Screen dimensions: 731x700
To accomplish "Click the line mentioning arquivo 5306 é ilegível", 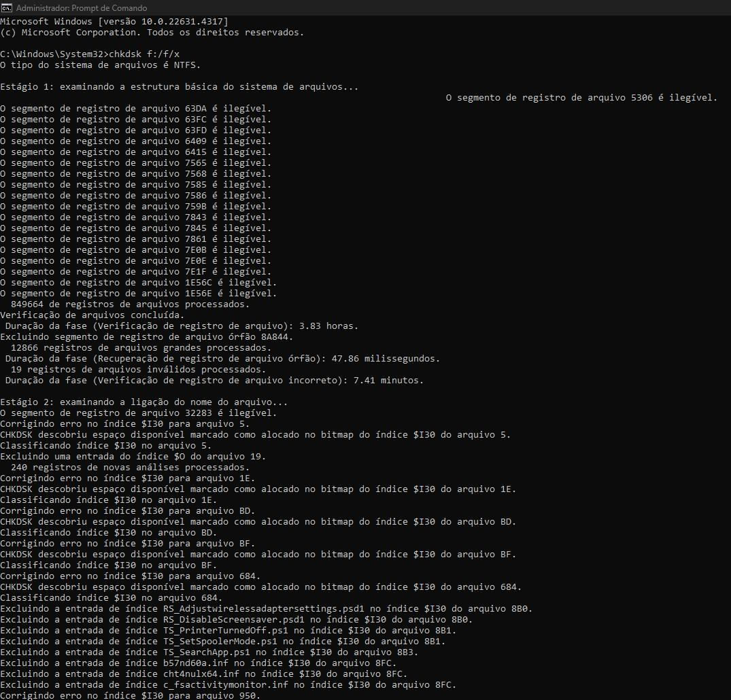I will coord(581,97).
